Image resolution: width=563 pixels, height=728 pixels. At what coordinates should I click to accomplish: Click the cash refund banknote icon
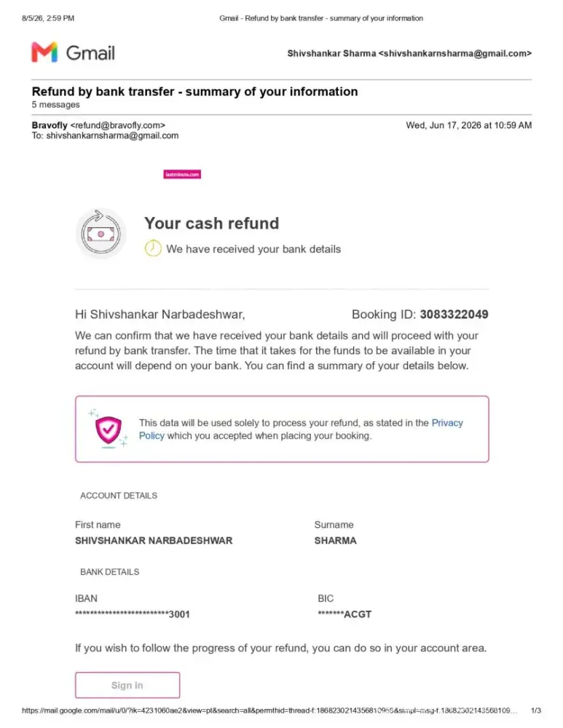click(101, 234)
